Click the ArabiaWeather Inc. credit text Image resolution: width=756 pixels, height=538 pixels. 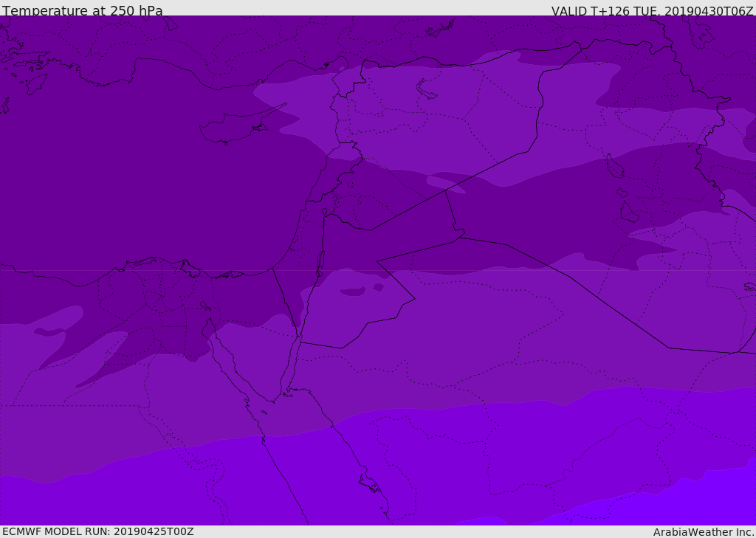704,532
